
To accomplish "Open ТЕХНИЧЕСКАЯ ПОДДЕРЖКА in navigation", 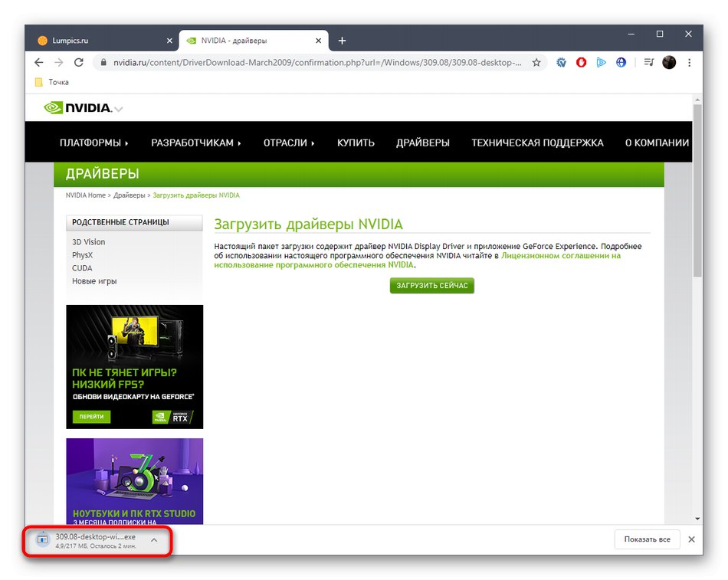I will (x=537, y=143).
